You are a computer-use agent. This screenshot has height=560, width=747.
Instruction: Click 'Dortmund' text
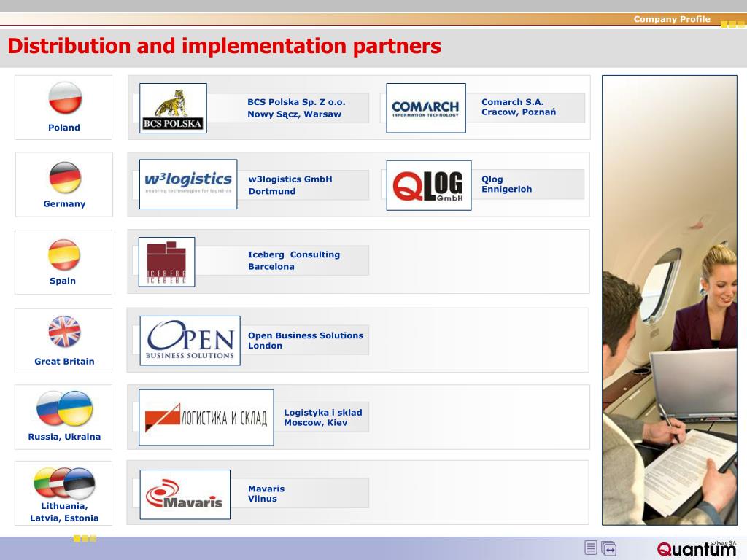272,191
